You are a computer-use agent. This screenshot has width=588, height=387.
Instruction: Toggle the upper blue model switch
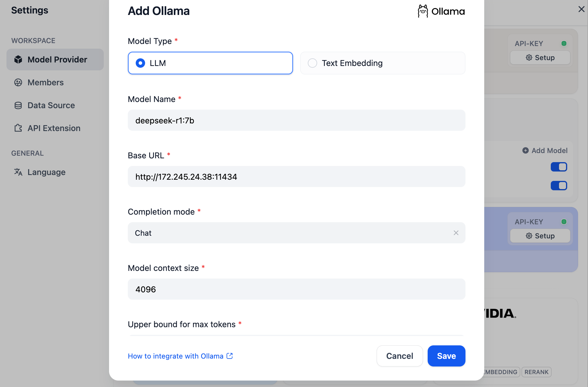click(x=559, y=167)
